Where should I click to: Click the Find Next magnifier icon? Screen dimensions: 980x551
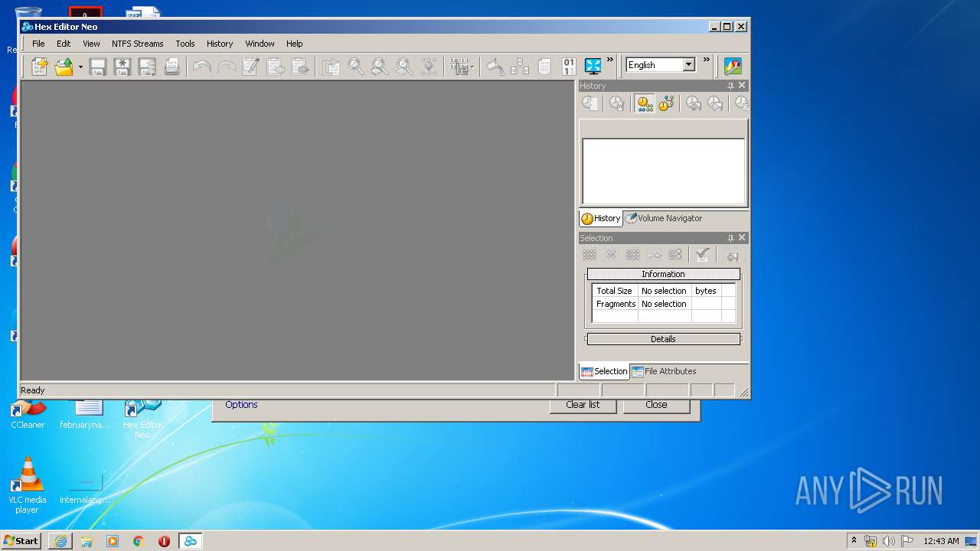point(380,67)
